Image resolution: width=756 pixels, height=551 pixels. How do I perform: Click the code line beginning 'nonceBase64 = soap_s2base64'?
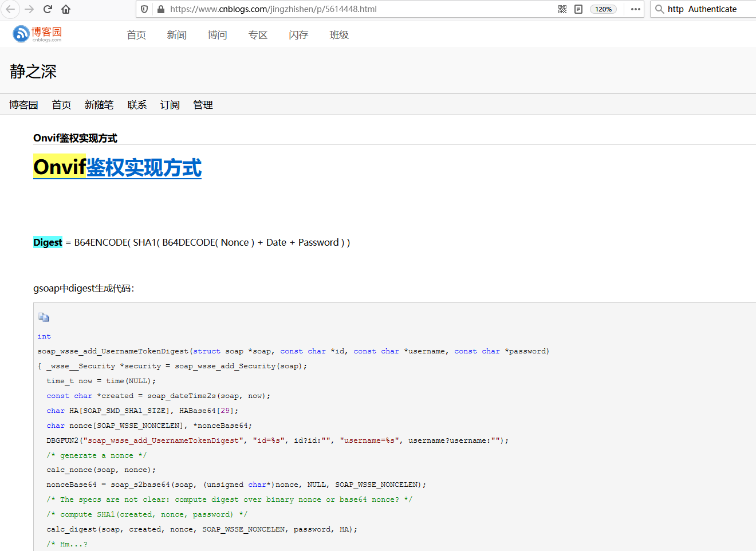point(237,485)
